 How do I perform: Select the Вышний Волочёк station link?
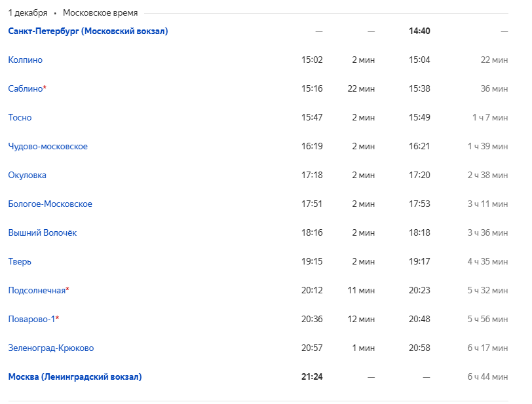(x=43, y=232)
